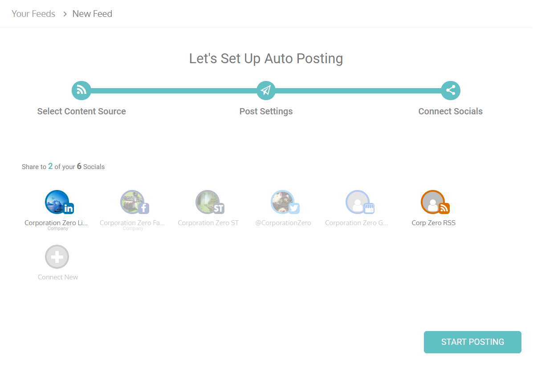This screenshot has width=533, height=392.
Task: Click the breadcrumb chevron separator
Action: tap(65, 14)
